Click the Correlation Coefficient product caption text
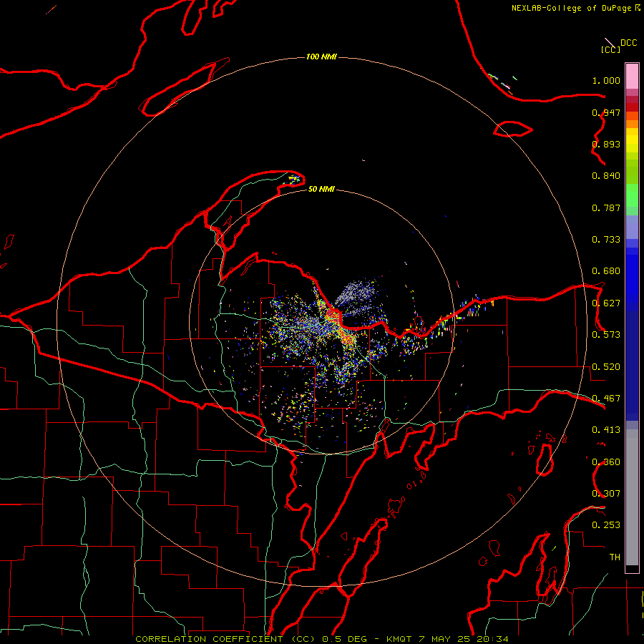The image size is (644, 644). tap(321, 639)
